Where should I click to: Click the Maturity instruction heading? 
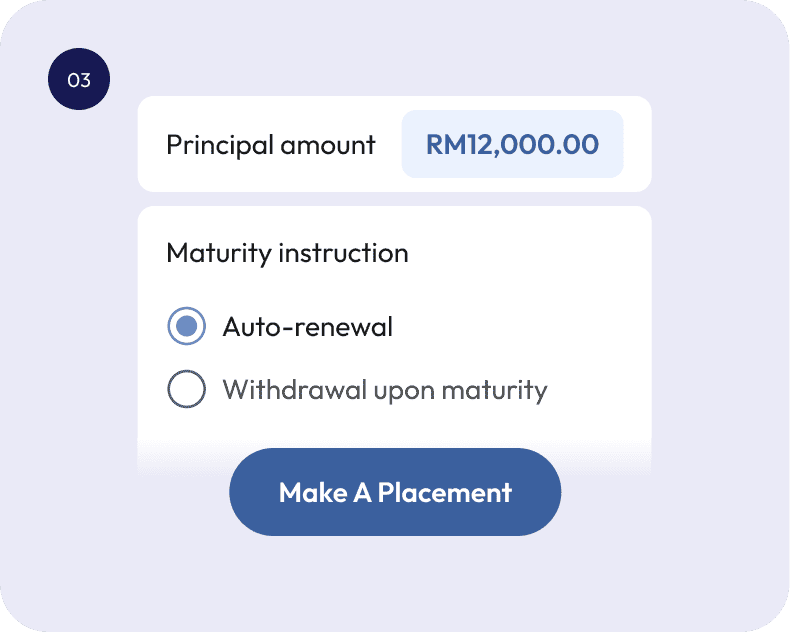287,253
